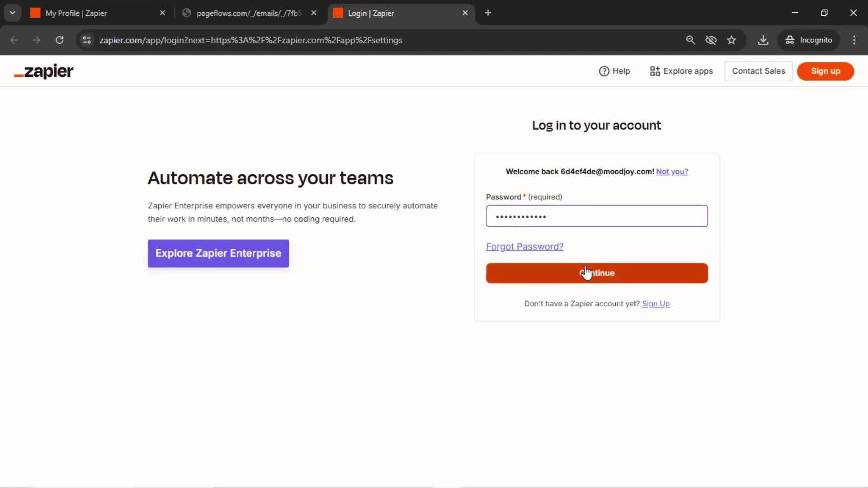The width and height of the screenshot is (868, 488).
Task: Close the pageflows.com tab
Action: pos(314,13)
